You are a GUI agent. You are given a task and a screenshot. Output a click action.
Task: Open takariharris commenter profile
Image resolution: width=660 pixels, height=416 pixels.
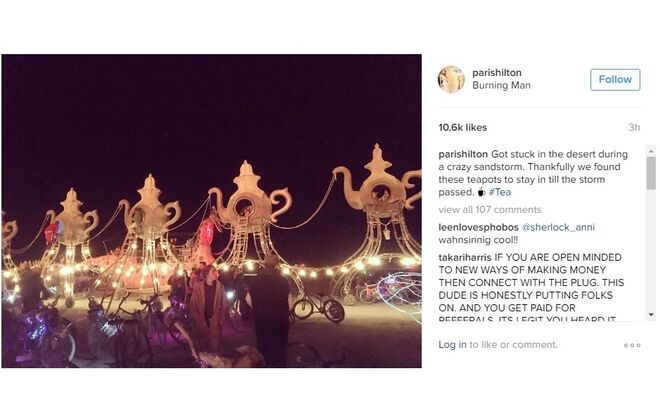click(x=470, y=257)
